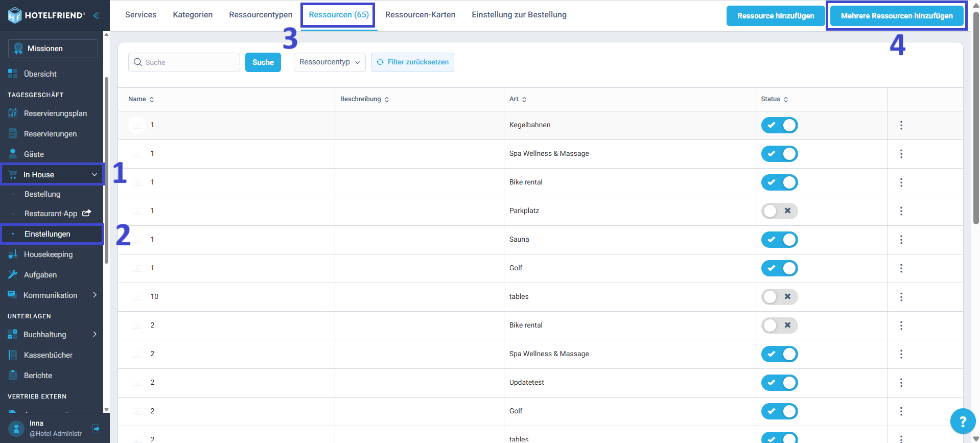
Task: Sort table by Beschreibung column
Action: point(365,99)
